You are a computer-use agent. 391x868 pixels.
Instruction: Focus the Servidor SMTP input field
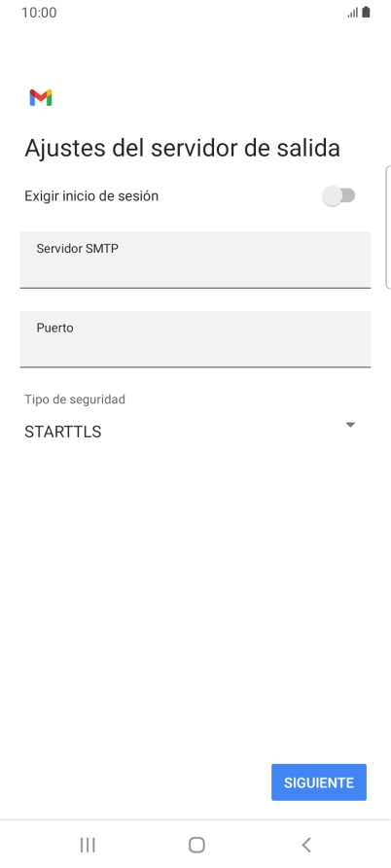(195, 260)
